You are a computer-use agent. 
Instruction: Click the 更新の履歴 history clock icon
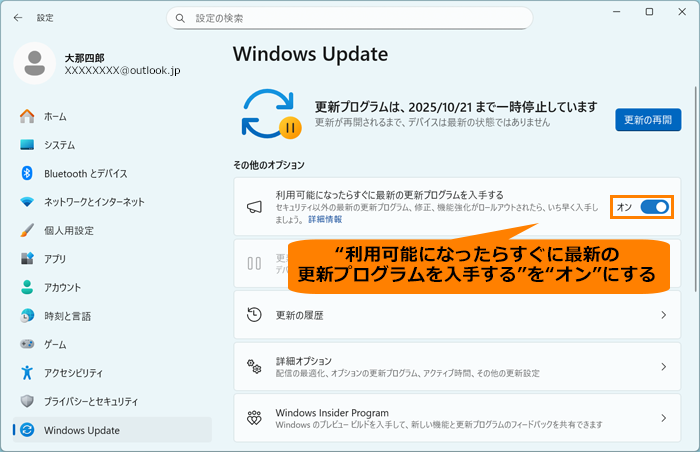tap(254, 315)
